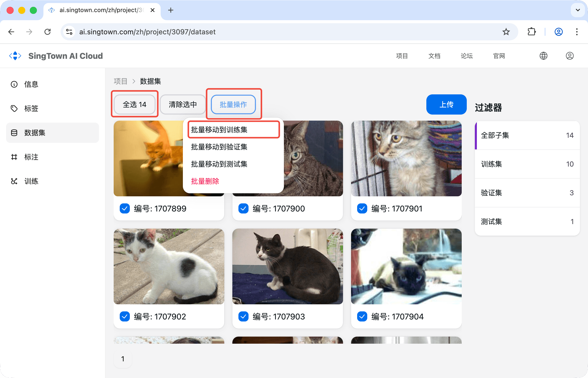Image resolution: width=588 pixels, height=378 pixels.
Task: Open 训练 training sidebar item
Action: [x=31, y=181]
